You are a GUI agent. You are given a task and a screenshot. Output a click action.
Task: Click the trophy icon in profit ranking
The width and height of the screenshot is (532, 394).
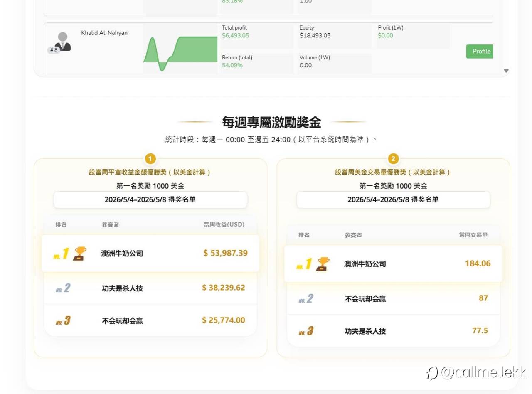pyautogui.click(x=80, y=253)
